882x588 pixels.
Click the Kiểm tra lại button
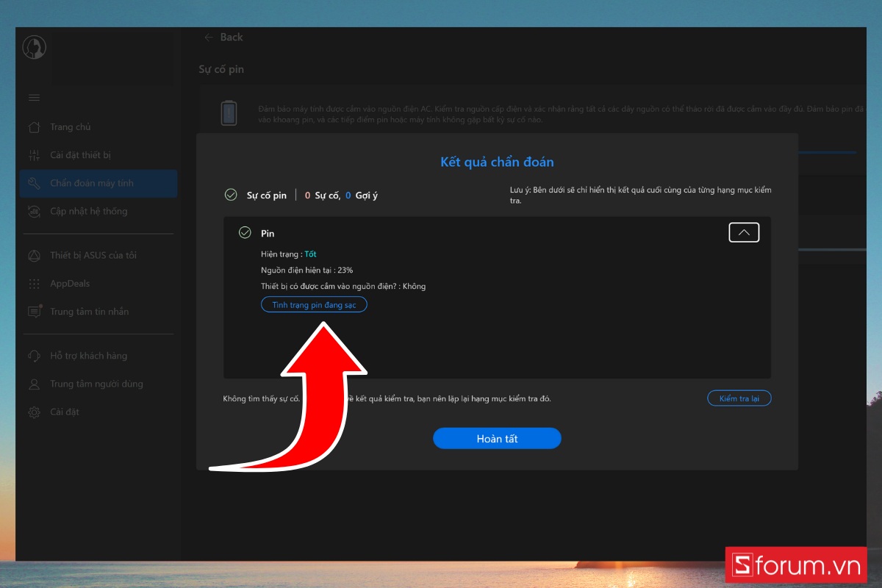[x=739, y=398]
